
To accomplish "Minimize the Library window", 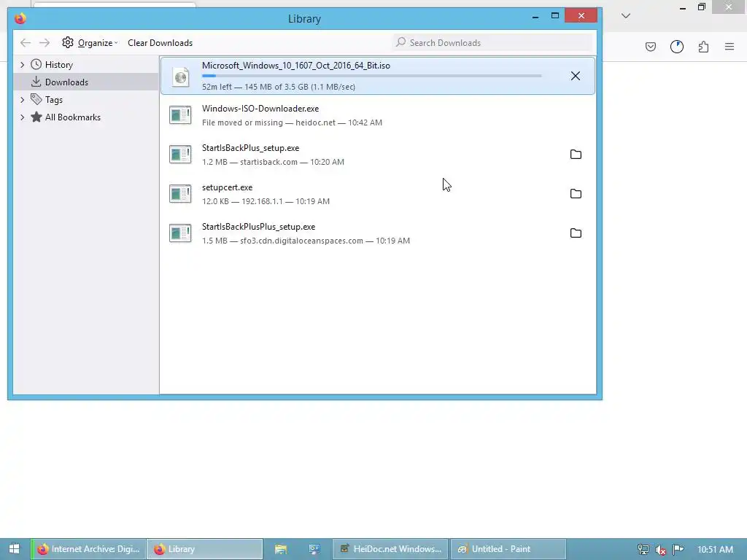I will [x=535, y=16].
